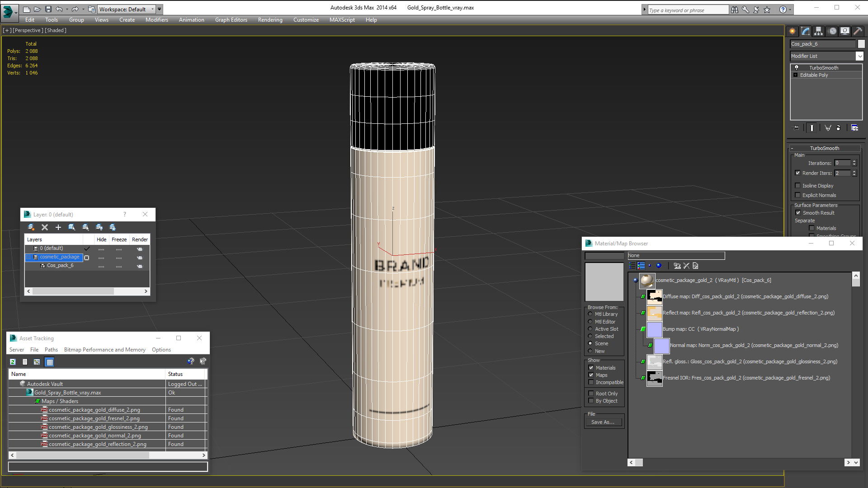
Task: Enable Separate by Materials checkbox
Action: pos(812,228)
